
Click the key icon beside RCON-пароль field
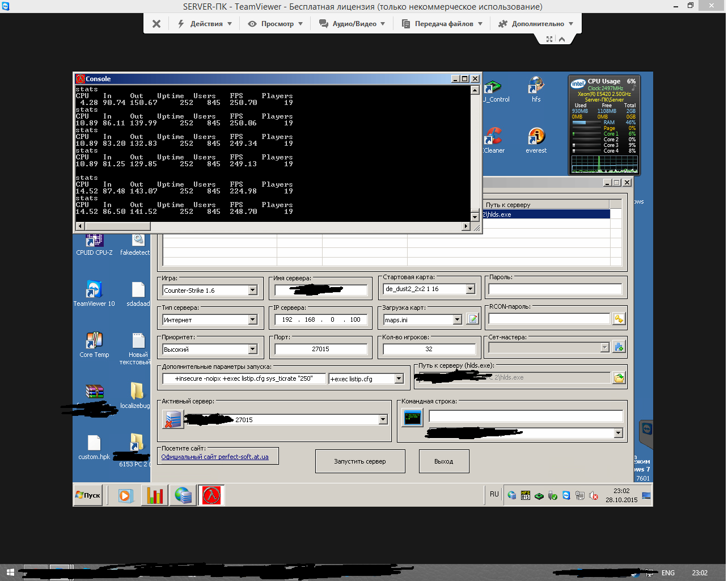click(619, 319)
